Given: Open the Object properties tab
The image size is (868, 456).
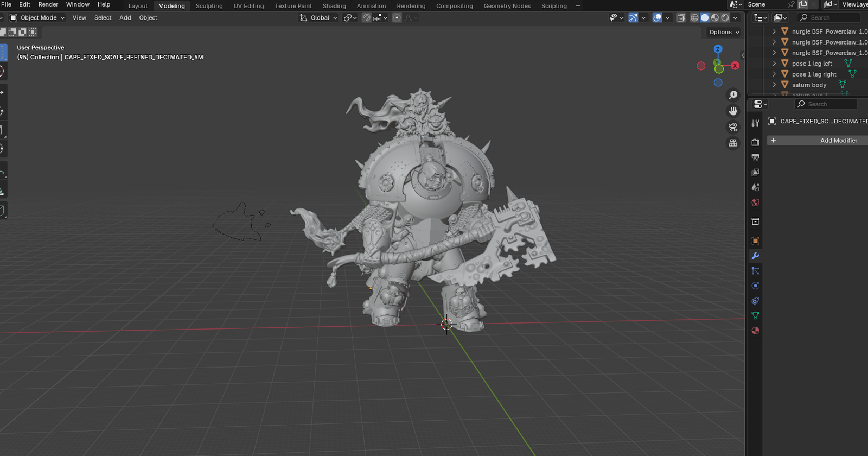Looking at the screenshot, I should point(755,240).
